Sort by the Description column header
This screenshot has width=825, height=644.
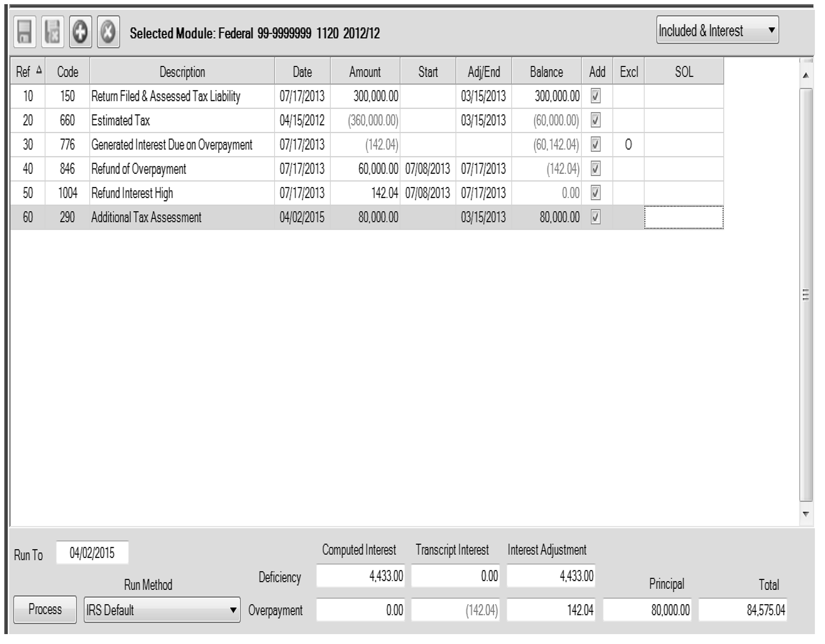182,72
